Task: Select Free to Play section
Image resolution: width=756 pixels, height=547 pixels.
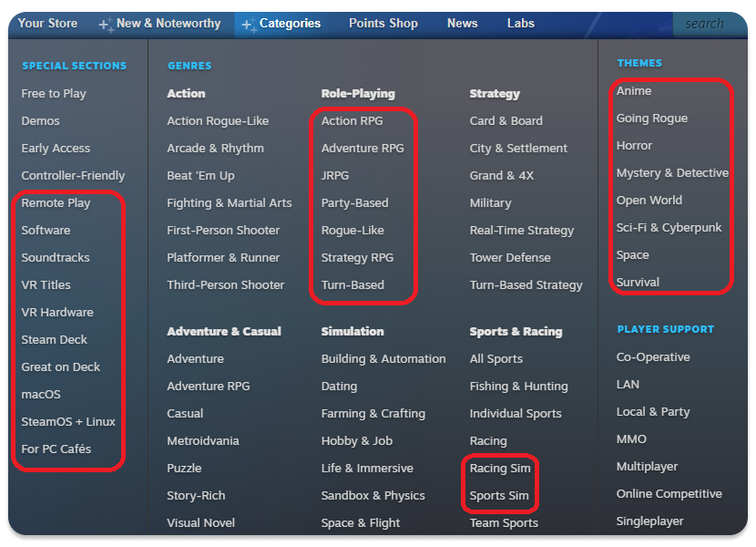Action: point(54,93)
